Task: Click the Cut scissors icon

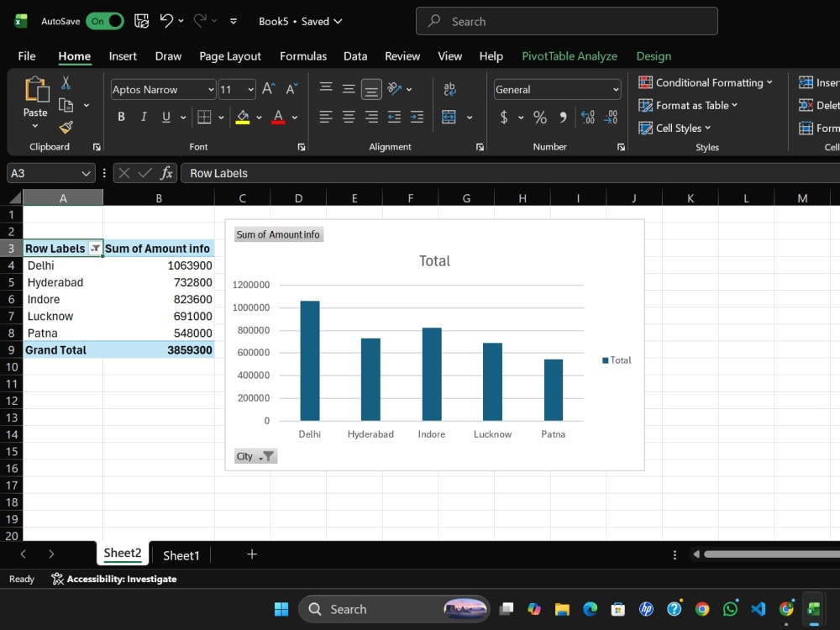Action: [66, 82]
